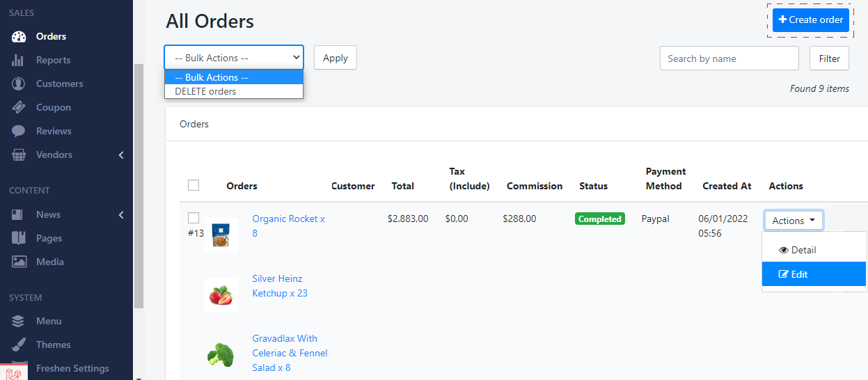Open Themes via the paintbrush icon

click(x=19, y=345)
